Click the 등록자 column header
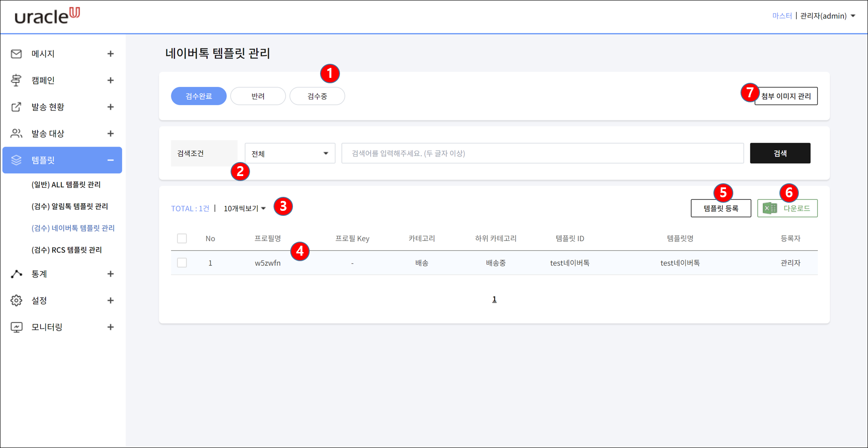This screenshot has height=448, width=868. pos(791,238)
